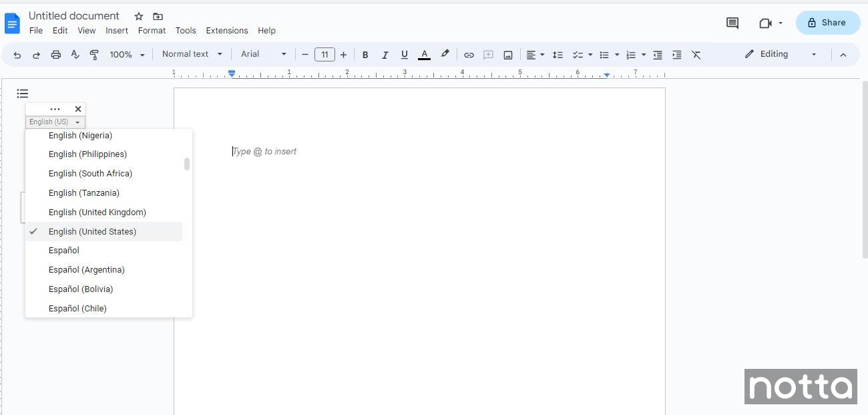868x415 pixels.
Task: Enable underline formatting
Action: [404, 54]
